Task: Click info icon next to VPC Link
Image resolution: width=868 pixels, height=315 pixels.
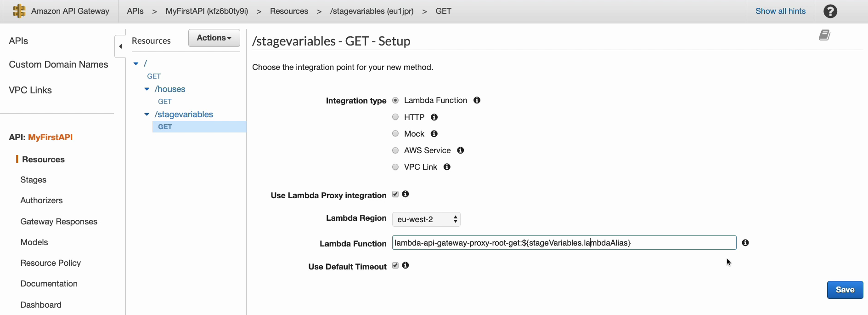Action: [x=447, y=167]
